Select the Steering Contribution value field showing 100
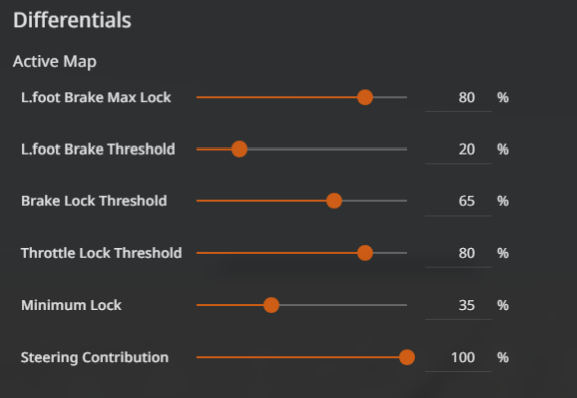The image size is (577, 398). pyautogui.click(x=458, y=358)
